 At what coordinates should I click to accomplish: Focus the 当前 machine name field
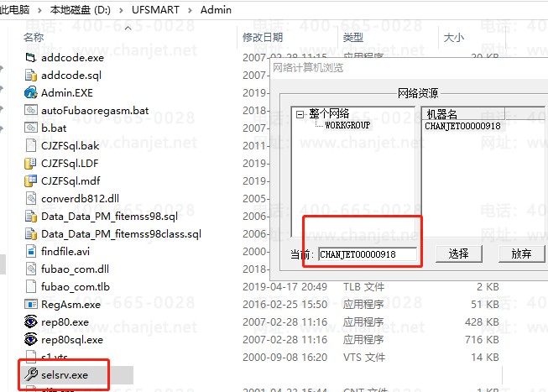pos(368,254)
